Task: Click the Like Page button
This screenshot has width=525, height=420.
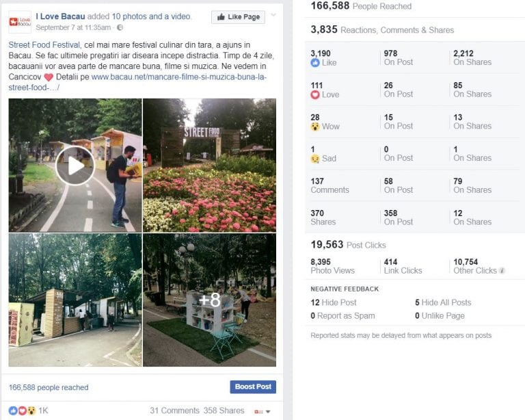Action: point(238,17)
